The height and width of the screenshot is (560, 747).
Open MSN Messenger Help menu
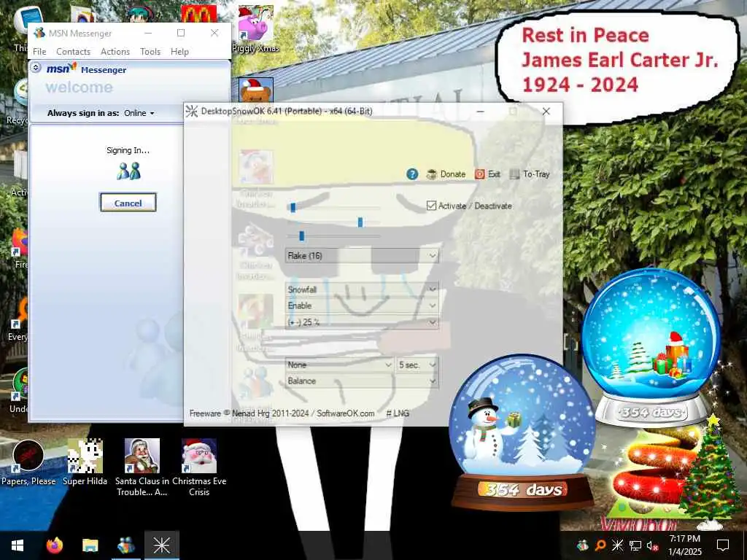click(x=179, y=52)
